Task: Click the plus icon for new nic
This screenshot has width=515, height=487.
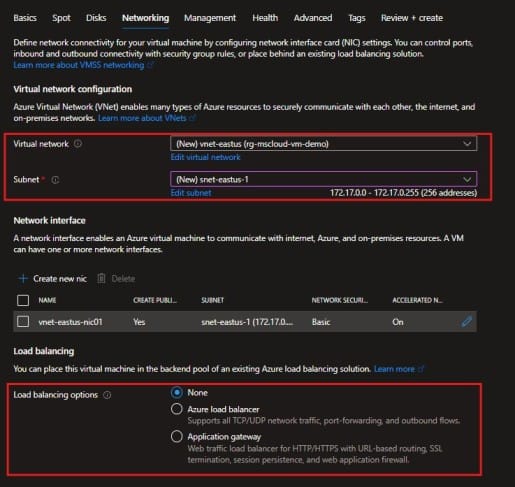Action: (23, 279)
